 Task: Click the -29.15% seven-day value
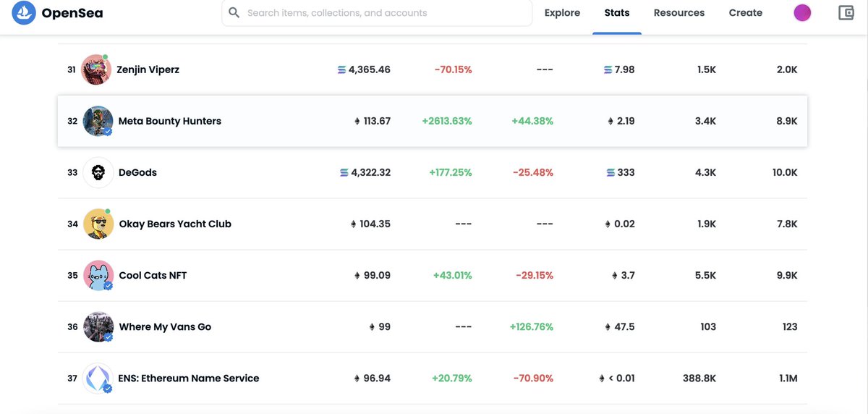pos(535,276)
